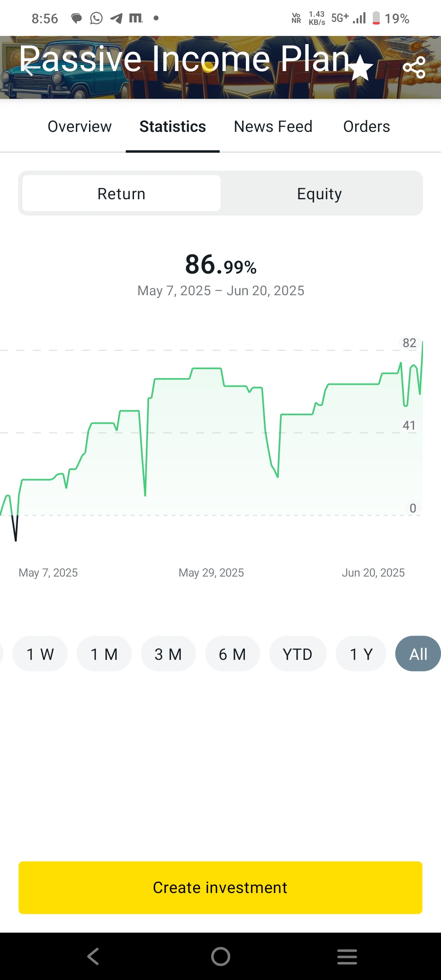This screenshot has height=980, width=441.
Task: Open the Overview tab
Action: click(80, 127)
